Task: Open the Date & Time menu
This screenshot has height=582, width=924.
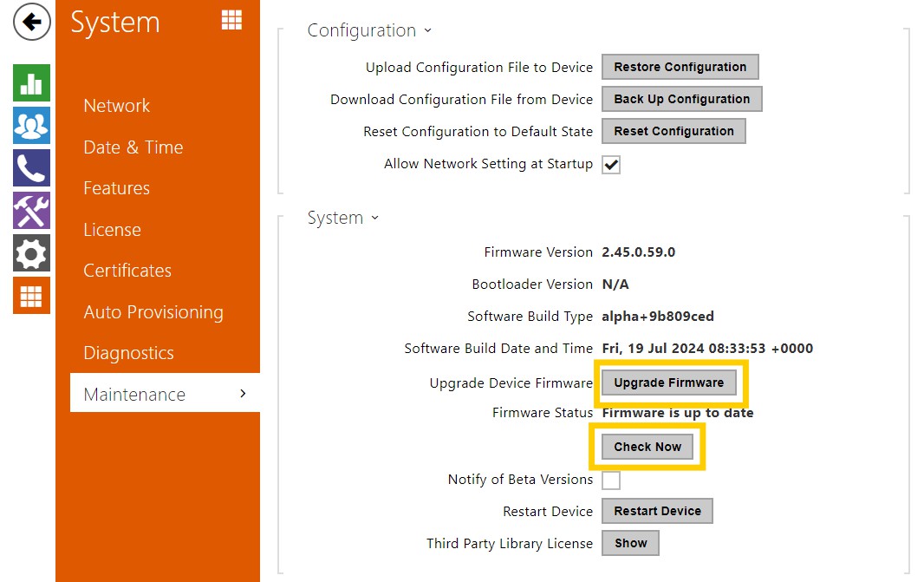Action: point(133,147)
